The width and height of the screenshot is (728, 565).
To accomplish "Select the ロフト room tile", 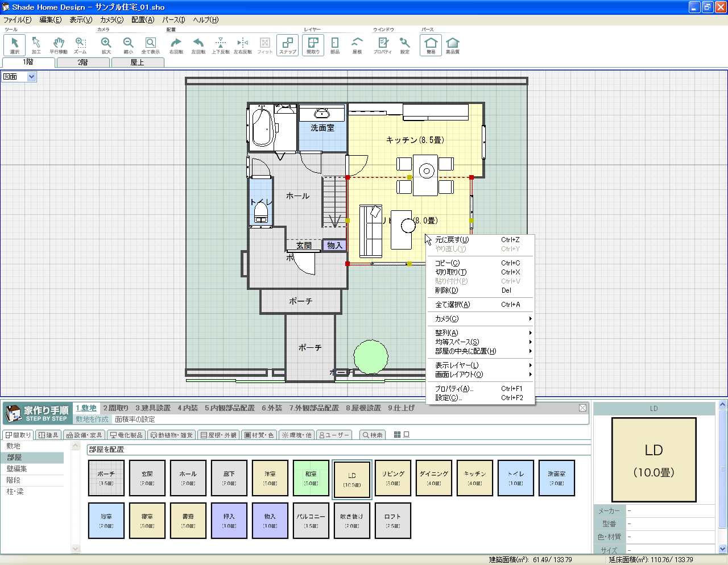I will (393, 521).
